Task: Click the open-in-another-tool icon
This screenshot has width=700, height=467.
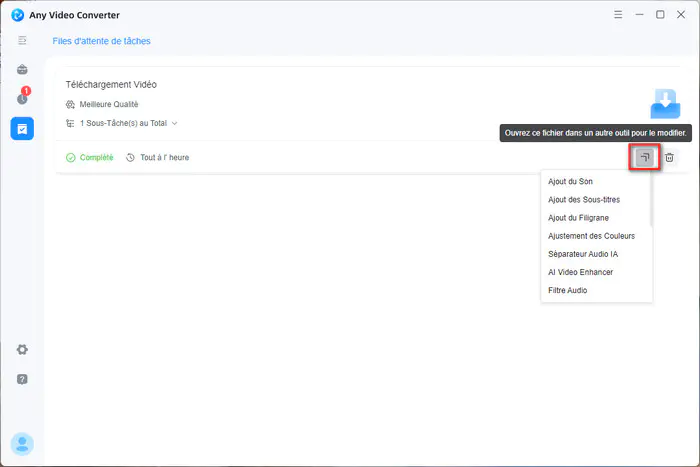Action: pos(645,157)
